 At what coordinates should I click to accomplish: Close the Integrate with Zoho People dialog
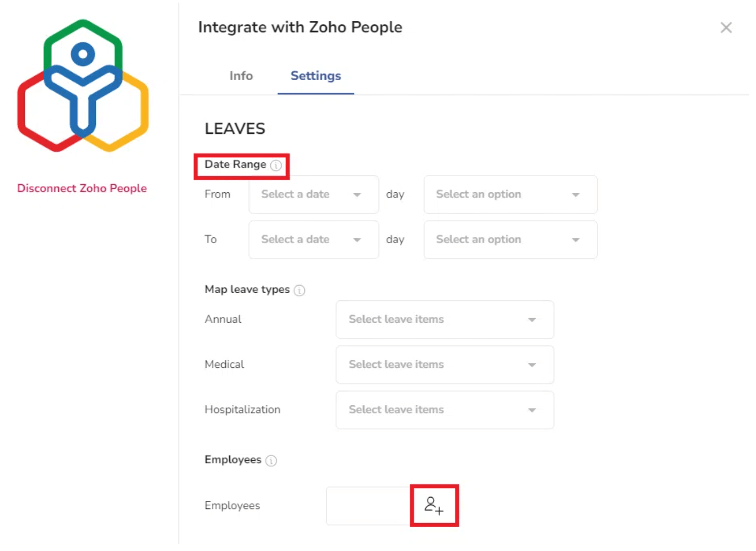[x=726, y=27]
